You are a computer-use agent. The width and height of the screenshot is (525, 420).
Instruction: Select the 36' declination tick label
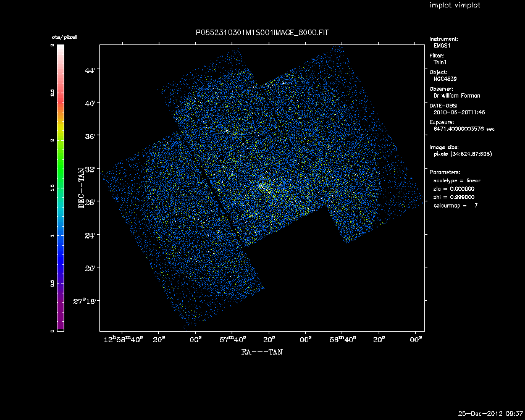90,136
